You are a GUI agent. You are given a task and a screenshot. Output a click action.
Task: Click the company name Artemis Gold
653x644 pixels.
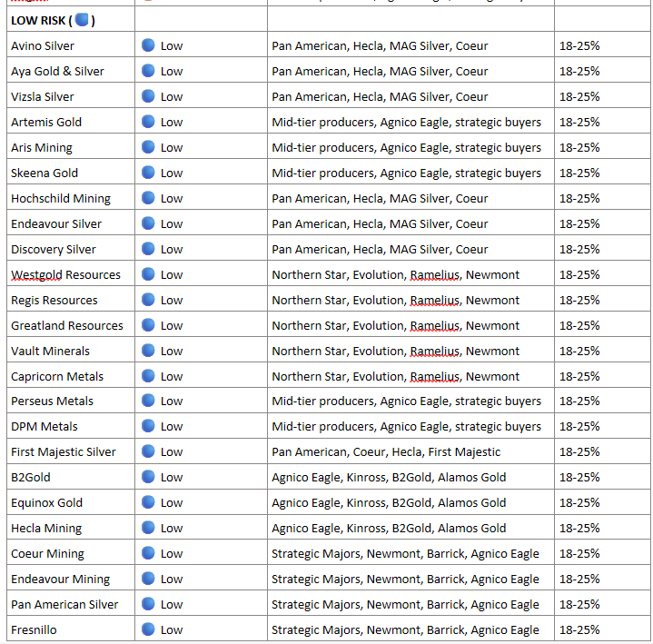point(46,122)
